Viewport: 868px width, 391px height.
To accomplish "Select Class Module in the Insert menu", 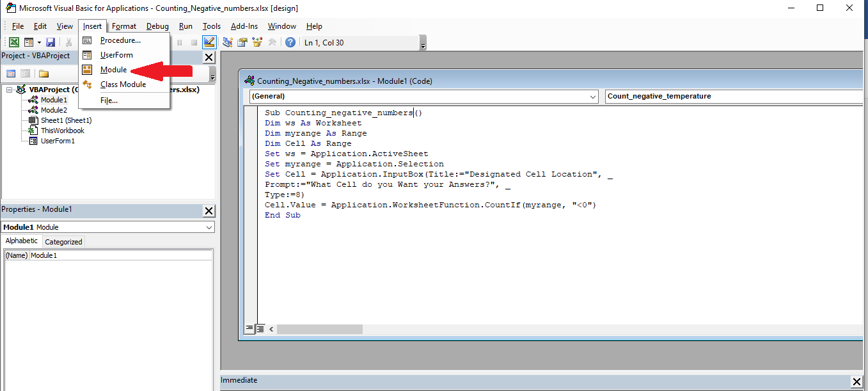I will click(x=123, y=84).
